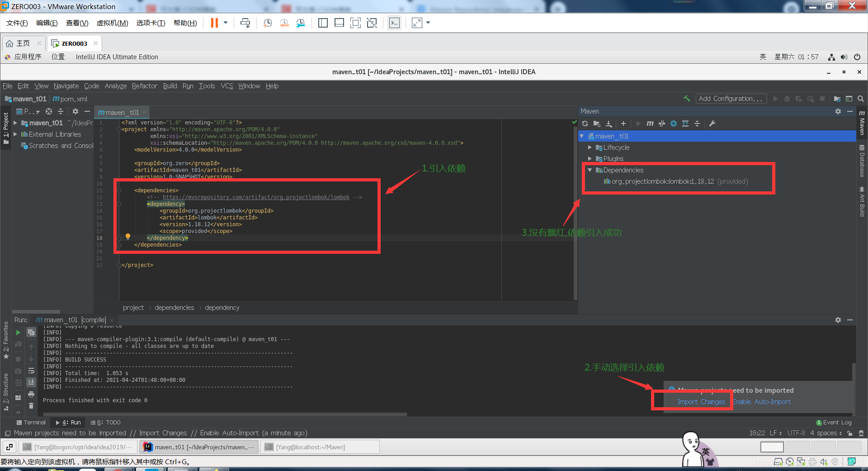This screenshot has height=471, width=868.
Task: Open Project panel gear options
Action: 75,111
